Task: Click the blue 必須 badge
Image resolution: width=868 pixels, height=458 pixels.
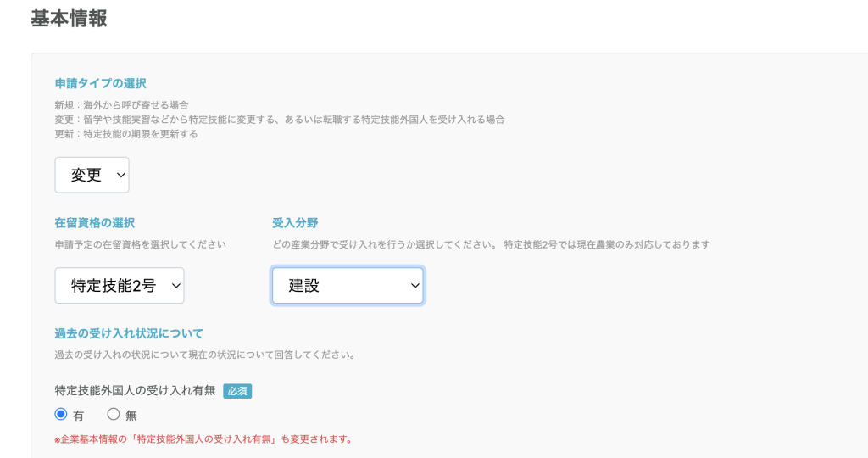Action: tap(237, 391)
